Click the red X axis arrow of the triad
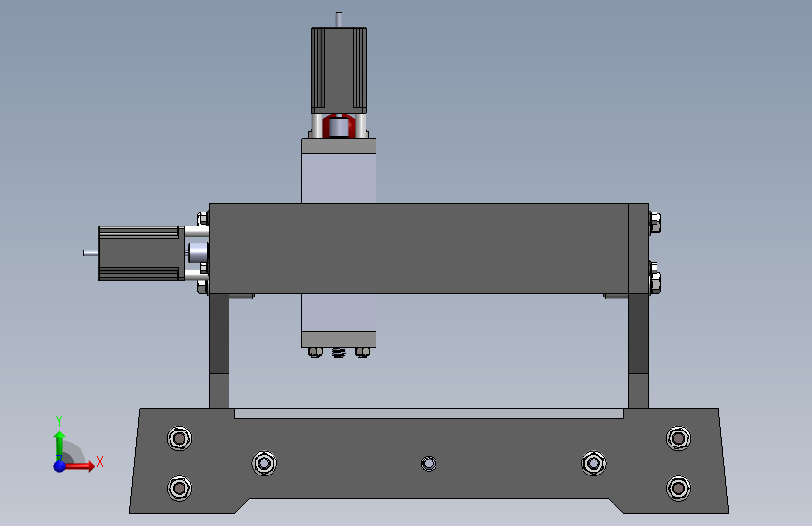This screenshot has height=526, width=812. [78, 466]
